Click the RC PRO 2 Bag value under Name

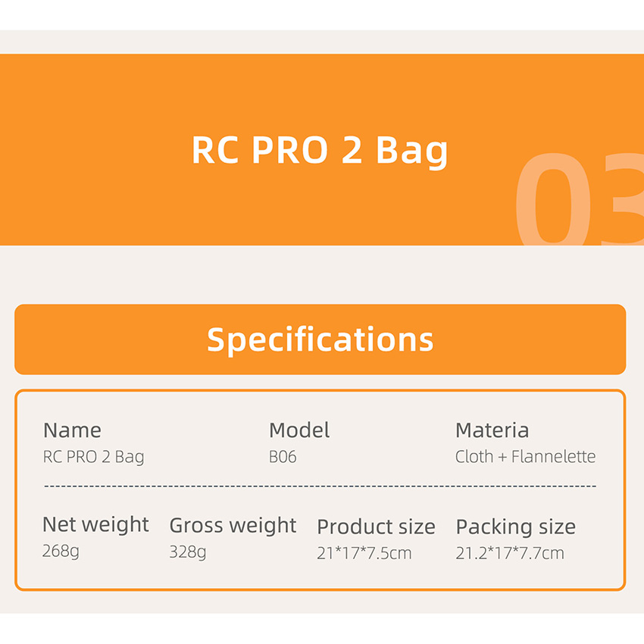(93, 457)
